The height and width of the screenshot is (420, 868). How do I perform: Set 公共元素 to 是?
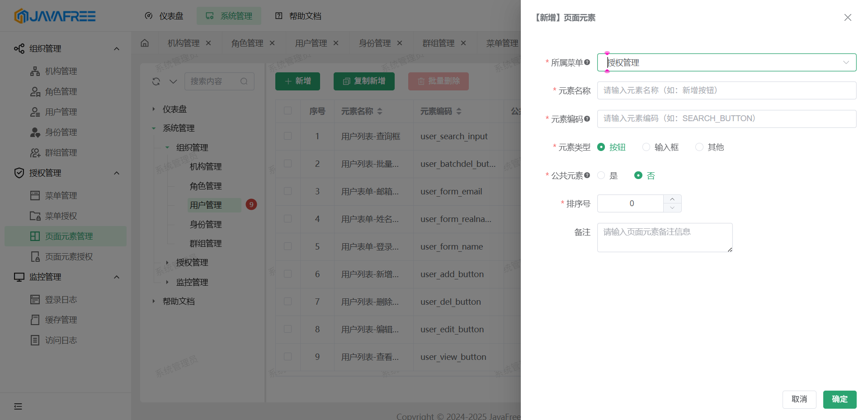(601, 175)
